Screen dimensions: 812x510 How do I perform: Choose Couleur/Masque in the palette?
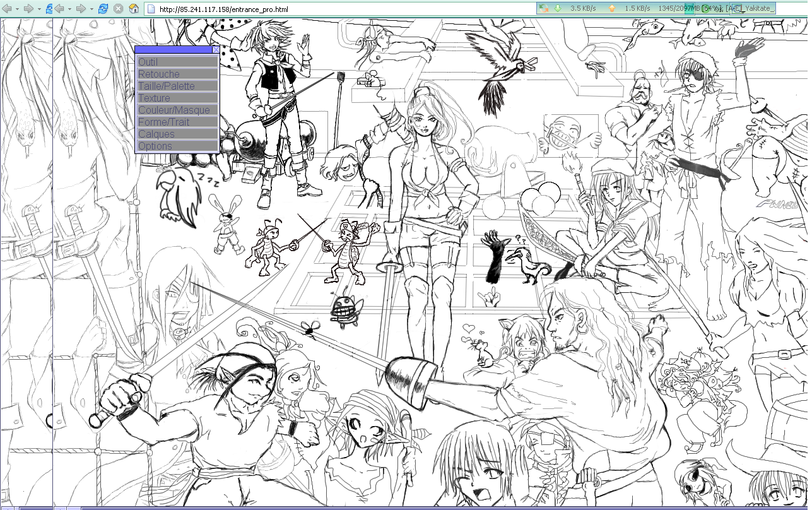point(177,110)
